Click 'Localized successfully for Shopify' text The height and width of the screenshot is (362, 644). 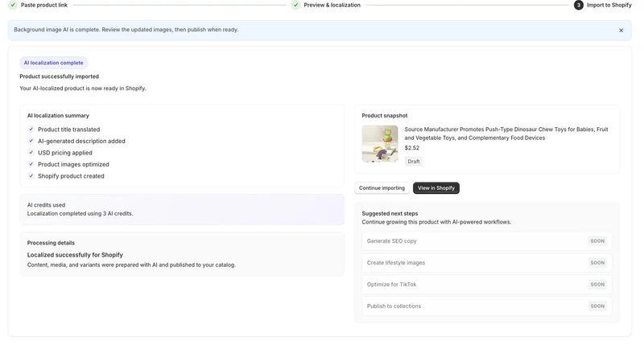click(75, 255)
